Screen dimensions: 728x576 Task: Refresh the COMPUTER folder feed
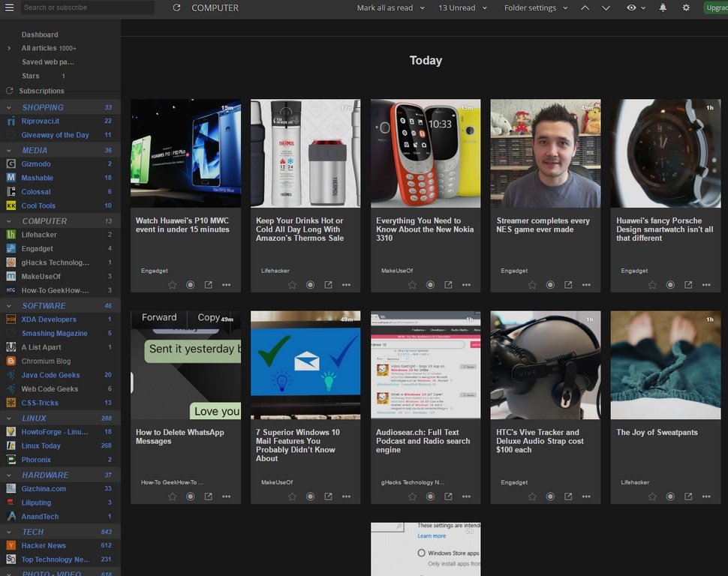(176, 7)
